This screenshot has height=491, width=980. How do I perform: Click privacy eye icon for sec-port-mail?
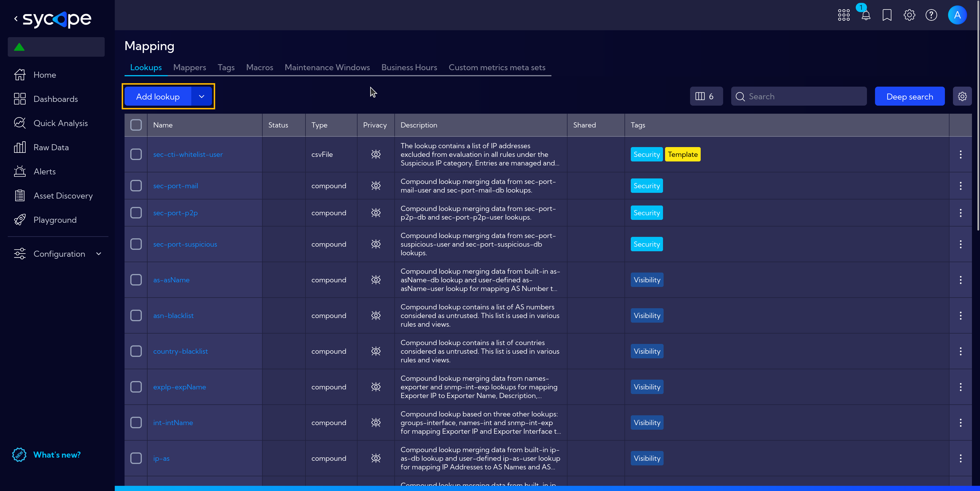click(376, 186)
